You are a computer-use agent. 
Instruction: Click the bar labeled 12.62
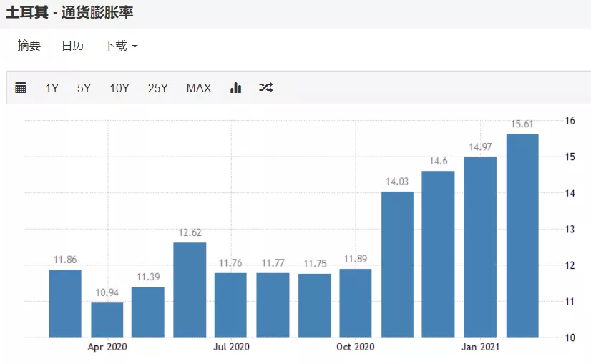tap(190, 290)
